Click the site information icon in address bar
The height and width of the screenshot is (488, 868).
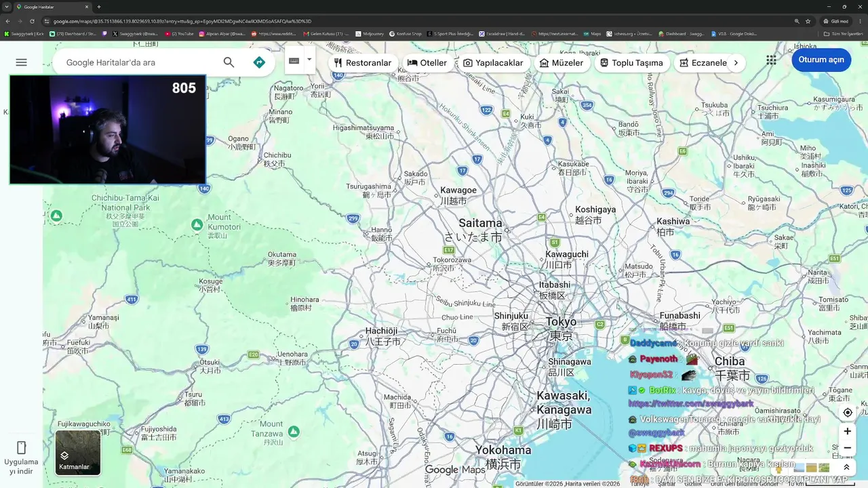click(47, 21)
